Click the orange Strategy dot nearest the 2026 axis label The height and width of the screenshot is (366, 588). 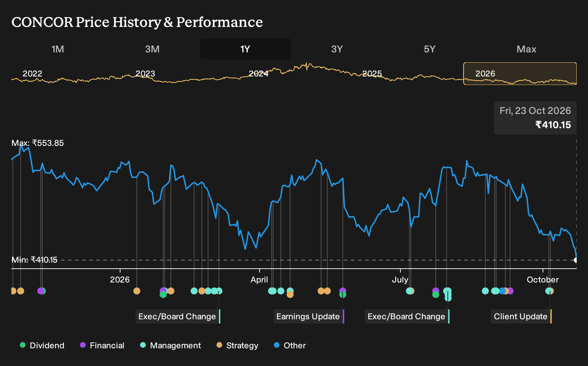[137, 291]
